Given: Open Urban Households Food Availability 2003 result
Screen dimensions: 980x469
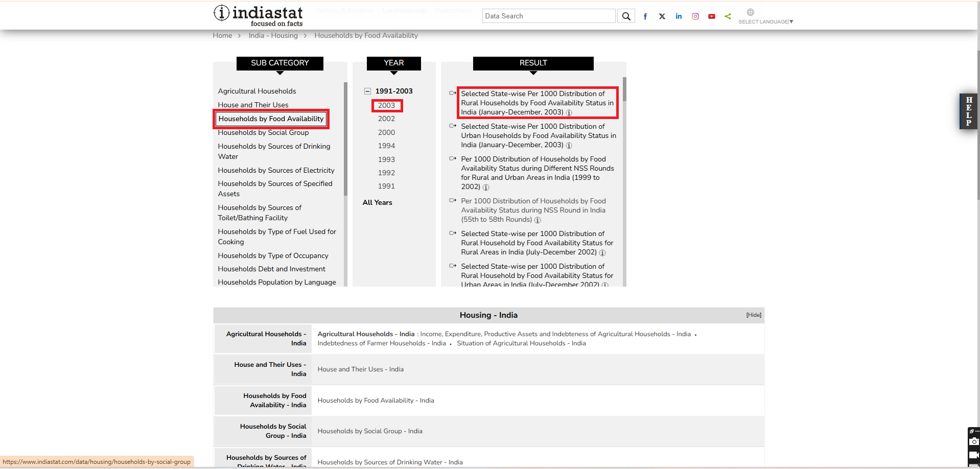Looking at the screenshot, I should pos(538,135).
